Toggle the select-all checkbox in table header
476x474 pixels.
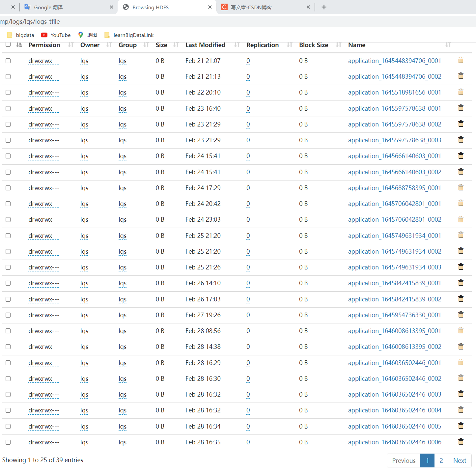pyautogui.click(x=8, y=44)
